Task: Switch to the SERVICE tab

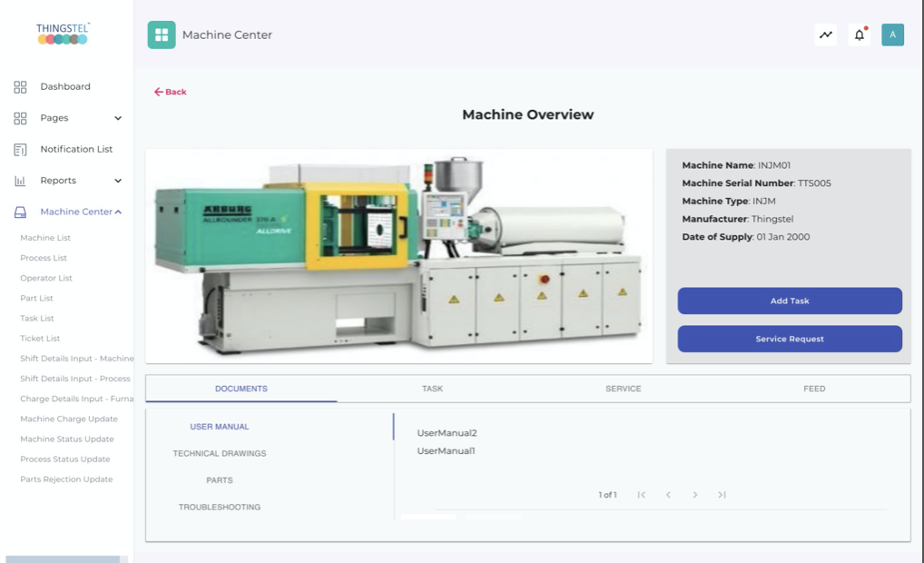Action: click(x=623, y=389)
